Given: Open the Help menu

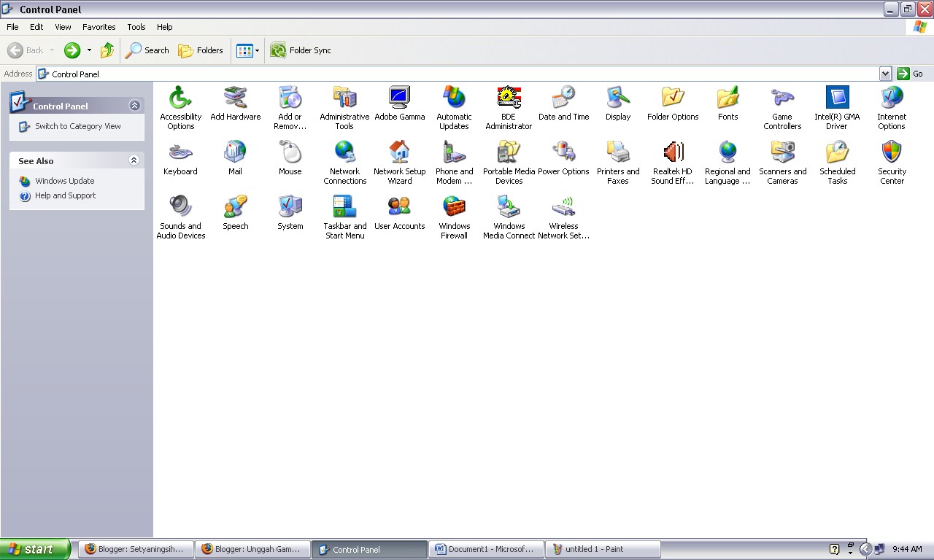Looking at the screenshot, I should point(165,27).
